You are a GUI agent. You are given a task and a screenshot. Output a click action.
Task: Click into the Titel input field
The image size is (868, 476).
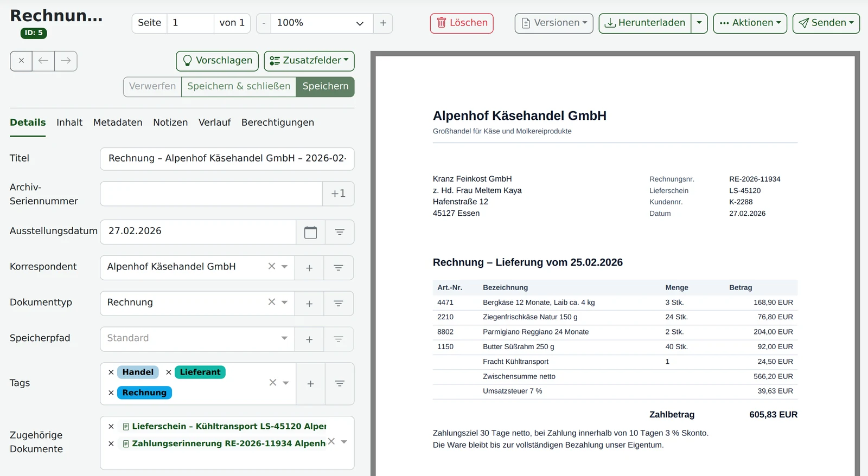click(227, 159)
